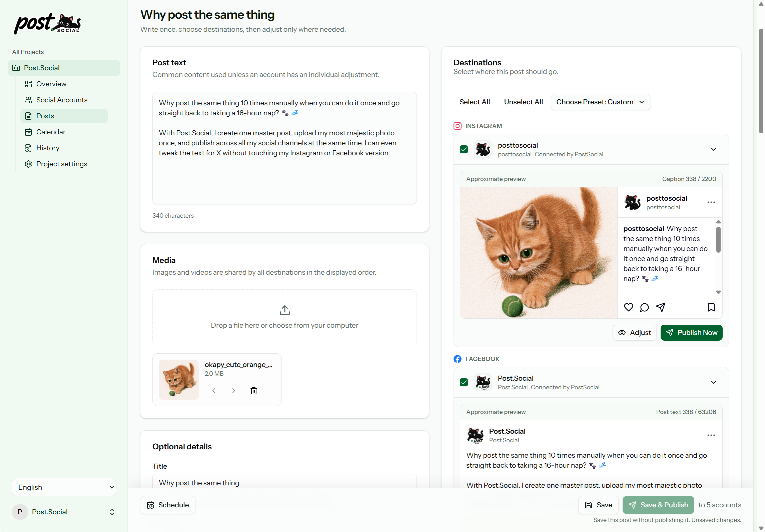Click the orange kitten media thumbnail
The width and height of the screenshot is (765, 532).
[179, 380]
